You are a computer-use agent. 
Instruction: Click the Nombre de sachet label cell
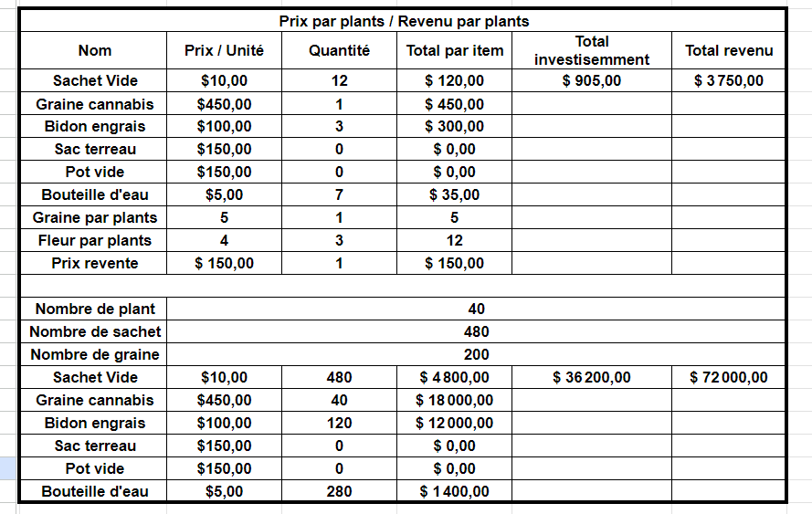pos(94,332)
